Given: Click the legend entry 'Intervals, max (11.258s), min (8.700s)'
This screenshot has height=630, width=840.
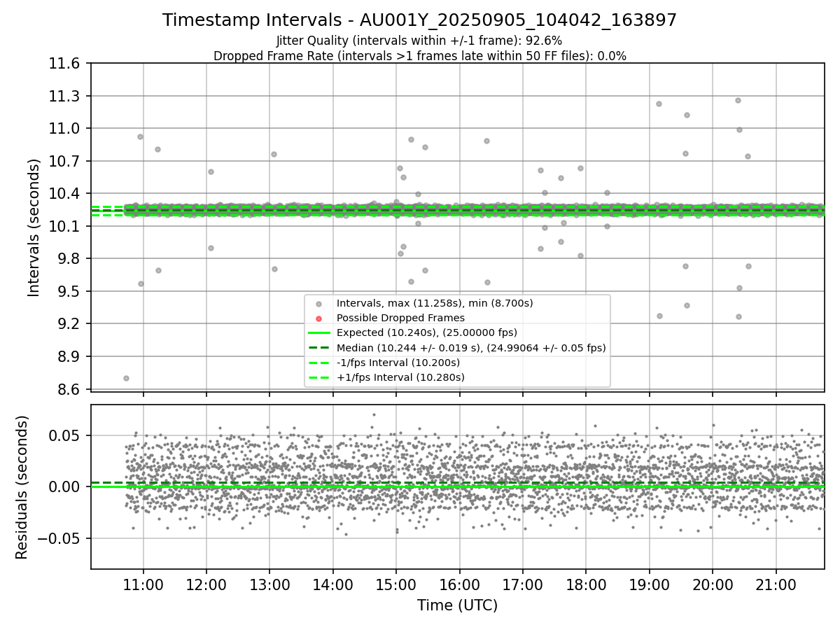Looking at the screenshot, I should 435,303.
